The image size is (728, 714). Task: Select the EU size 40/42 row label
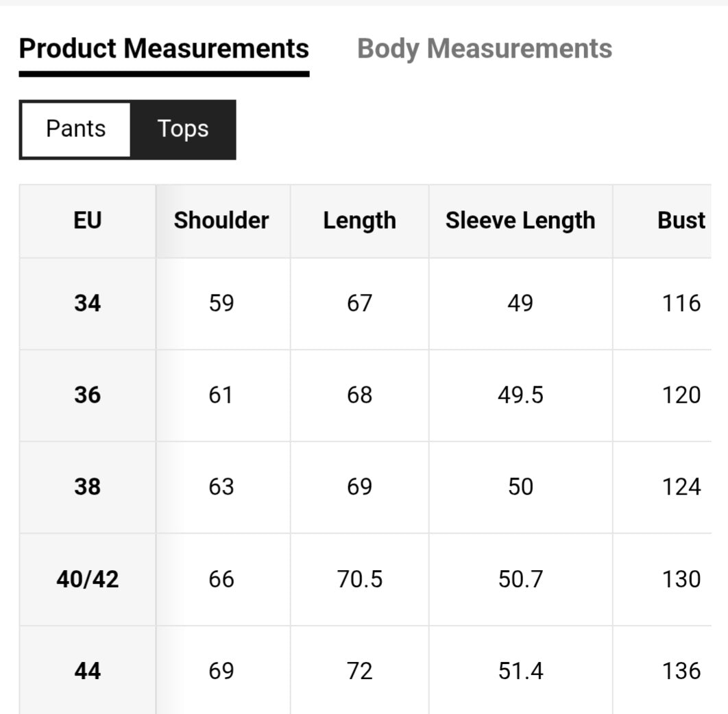pos(87,579)
